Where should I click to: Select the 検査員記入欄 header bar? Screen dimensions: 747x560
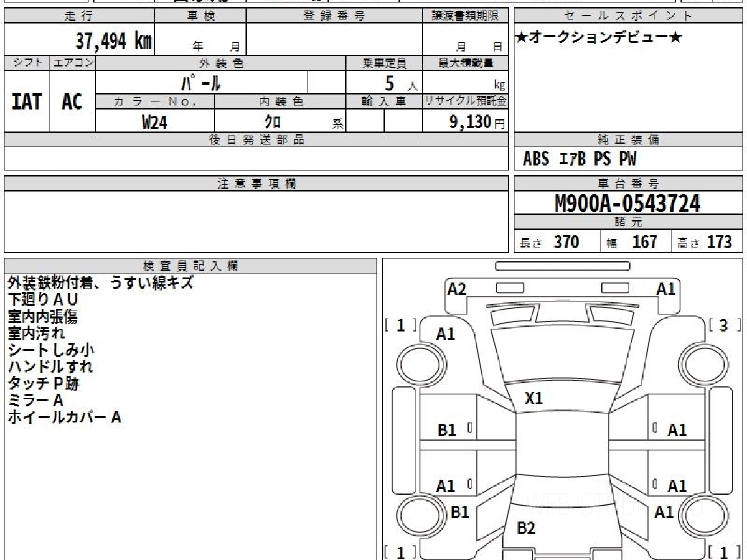(190, 266)
